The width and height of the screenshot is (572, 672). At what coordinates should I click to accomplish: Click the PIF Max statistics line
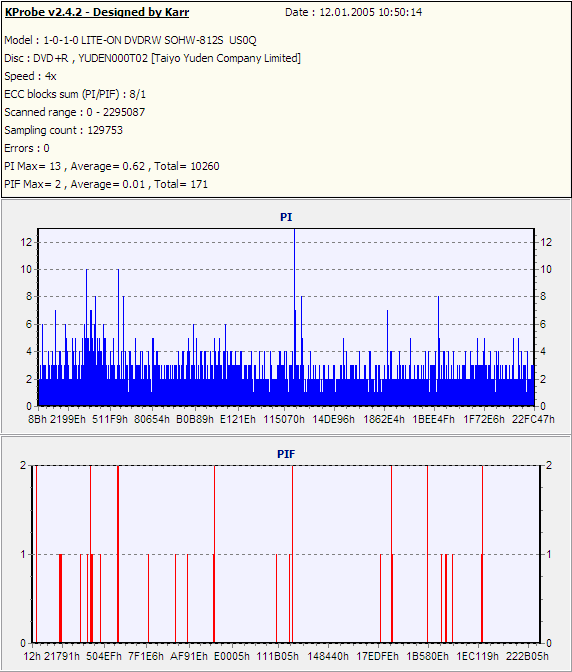106,184
